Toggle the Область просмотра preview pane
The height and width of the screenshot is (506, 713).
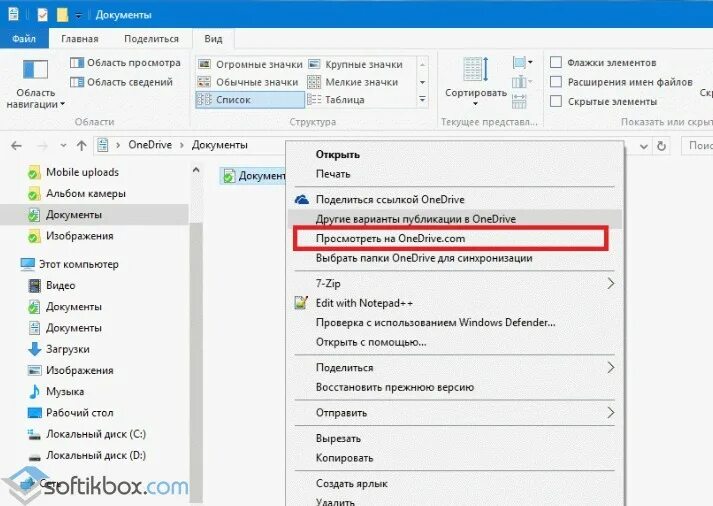126,63
